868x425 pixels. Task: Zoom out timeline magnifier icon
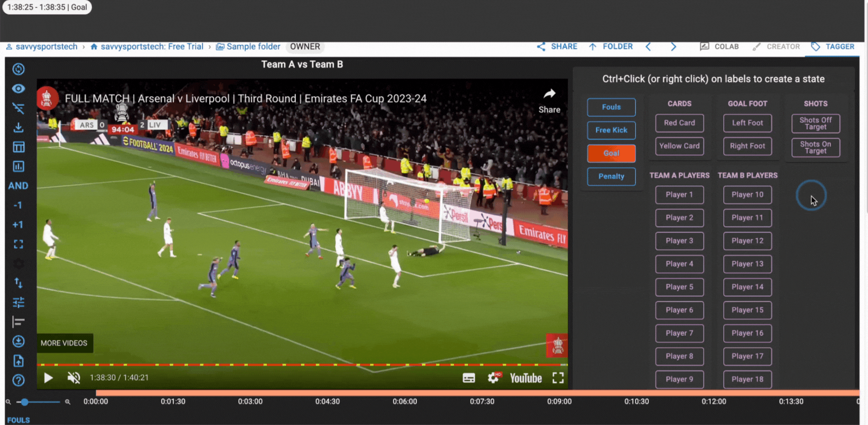[8, 402]
